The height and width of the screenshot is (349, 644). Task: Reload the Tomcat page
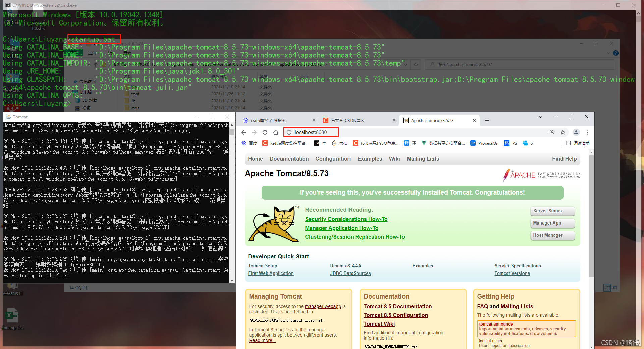265,132
